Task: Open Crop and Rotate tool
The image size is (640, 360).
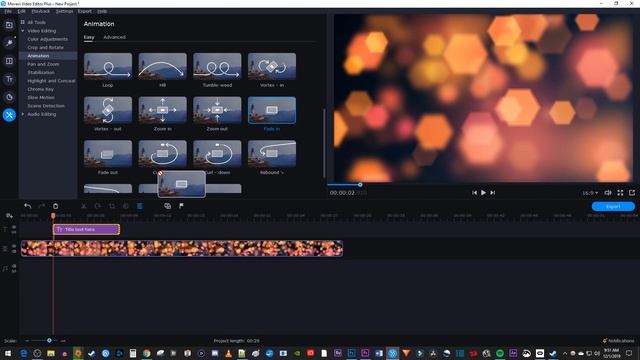Action: 45,47
